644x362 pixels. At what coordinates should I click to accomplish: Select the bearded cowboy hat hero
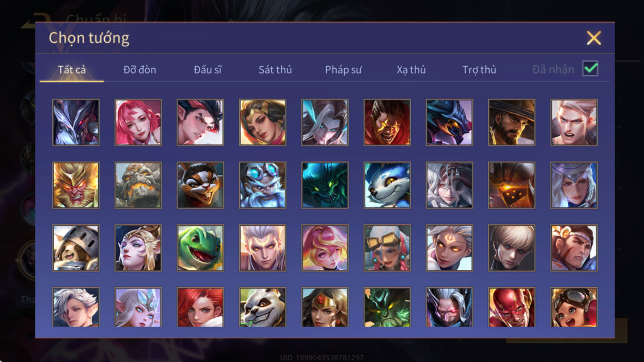pos(512,122)
